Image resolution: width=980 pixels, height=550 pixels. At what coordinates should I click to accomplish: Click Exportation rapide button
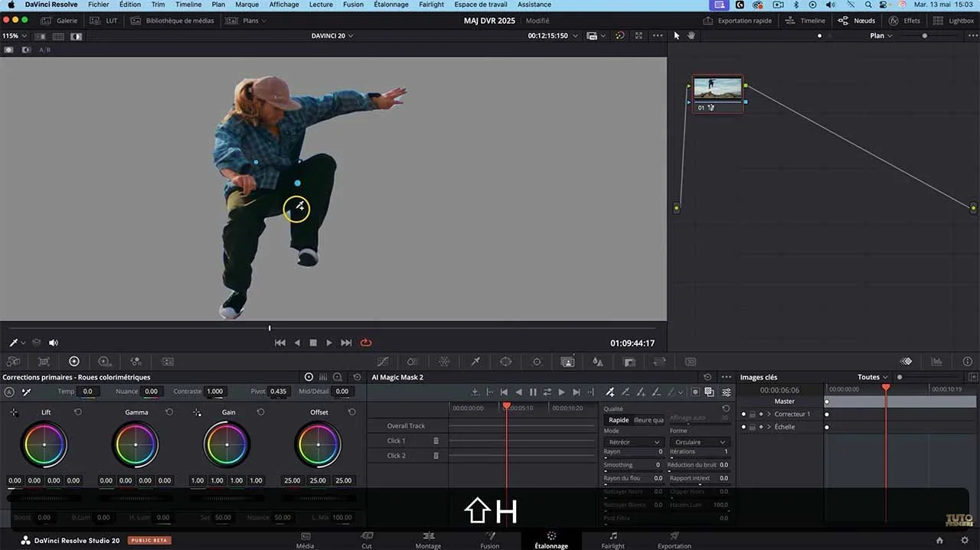[x=737, y=21]
